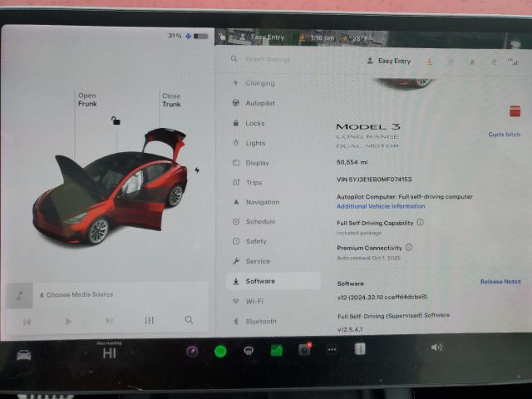Open the camera app with red badge

305,349
